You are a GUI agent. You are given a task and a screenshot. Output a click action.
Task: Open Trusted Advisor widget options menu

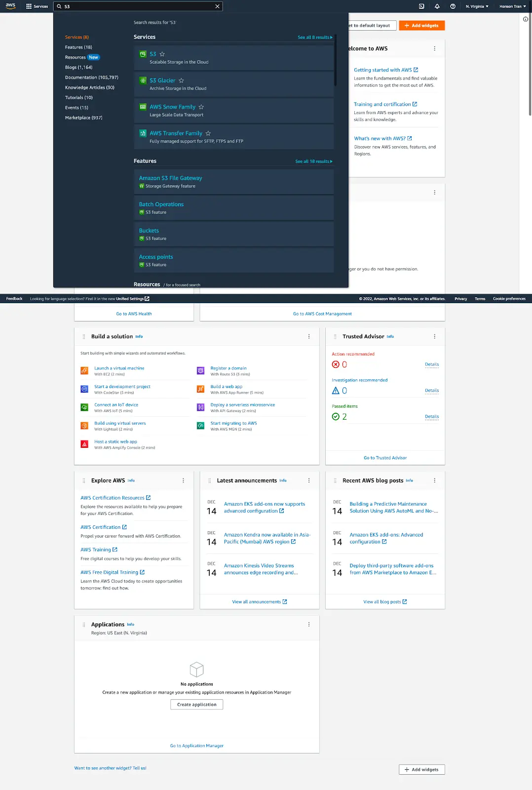pos(435,336)
